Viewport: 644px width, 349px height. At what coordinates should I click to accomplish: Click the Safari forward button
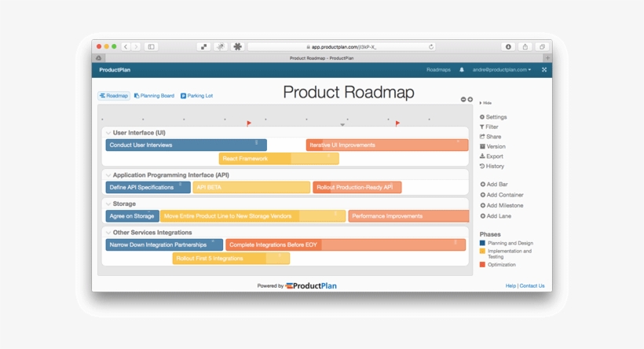point(136,47)
